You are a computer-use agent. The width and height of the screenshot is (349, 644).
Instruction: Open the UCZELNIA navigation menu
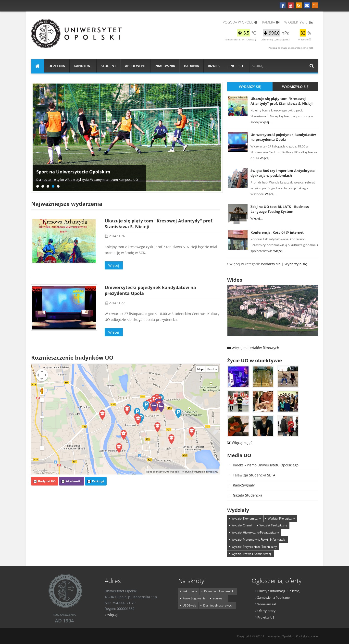pos(57,66)
